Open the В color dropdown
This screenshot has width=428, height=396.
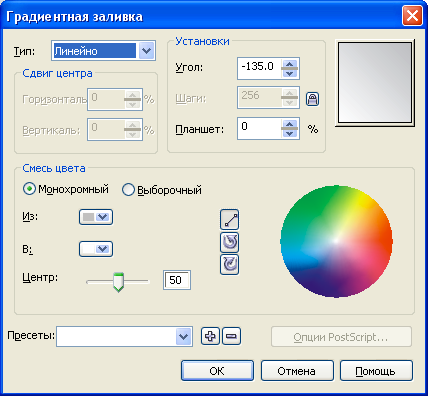pos(96,249)
